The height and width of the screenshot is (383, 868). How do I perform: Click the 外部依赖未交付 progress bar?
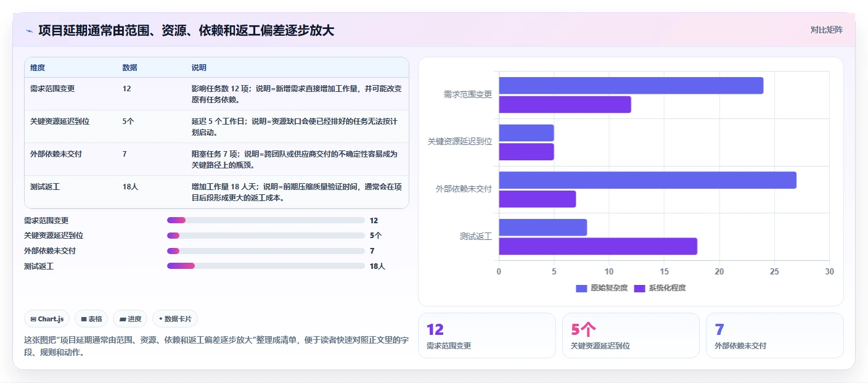click(266, 251)
